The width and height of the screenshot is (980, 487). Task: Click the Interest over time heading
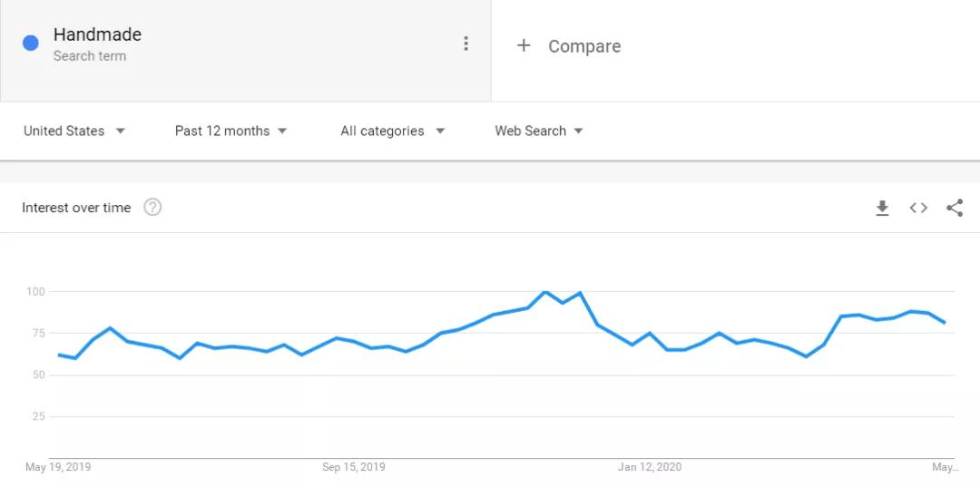click(76, 208)
